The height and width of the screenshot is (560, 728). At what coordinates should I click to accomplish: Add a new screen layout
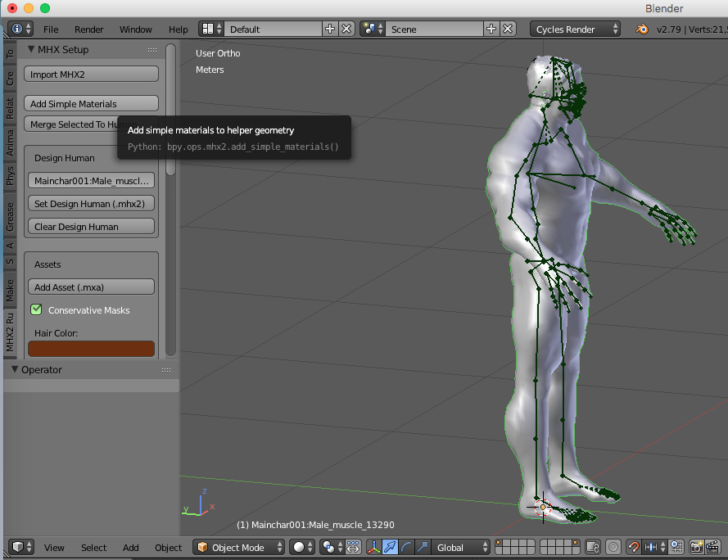coord(330,29)
